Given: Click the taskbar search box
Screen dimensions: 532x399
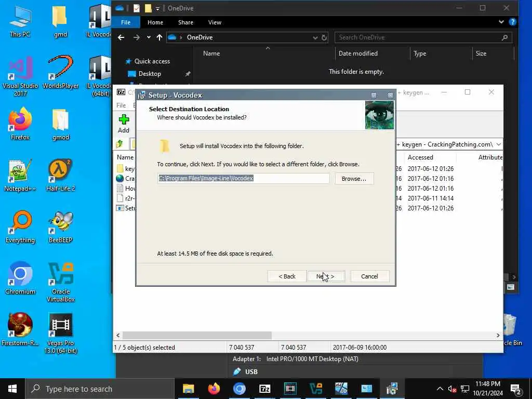Looking at the screenshot, I should [x=100, y=389].
